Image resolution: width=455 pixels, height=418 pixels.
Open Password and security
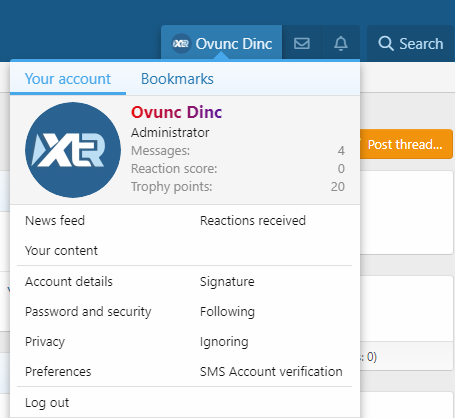[88, 312]
